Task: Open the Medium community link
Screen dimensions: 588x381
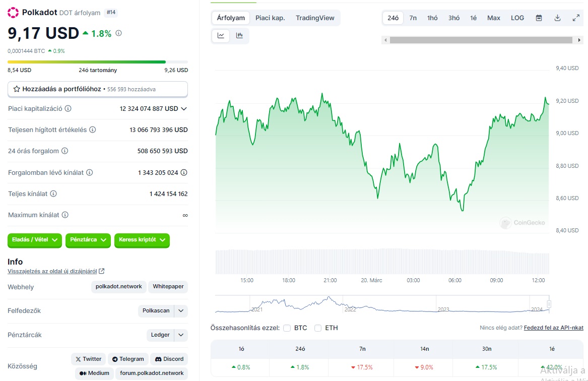Action: 94,373
